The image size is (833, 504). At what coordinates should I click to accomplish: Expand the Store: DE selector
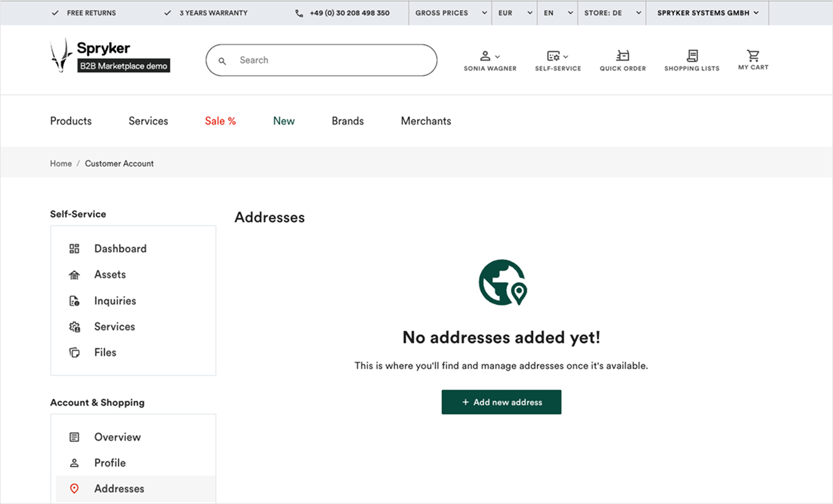(611, 13)
